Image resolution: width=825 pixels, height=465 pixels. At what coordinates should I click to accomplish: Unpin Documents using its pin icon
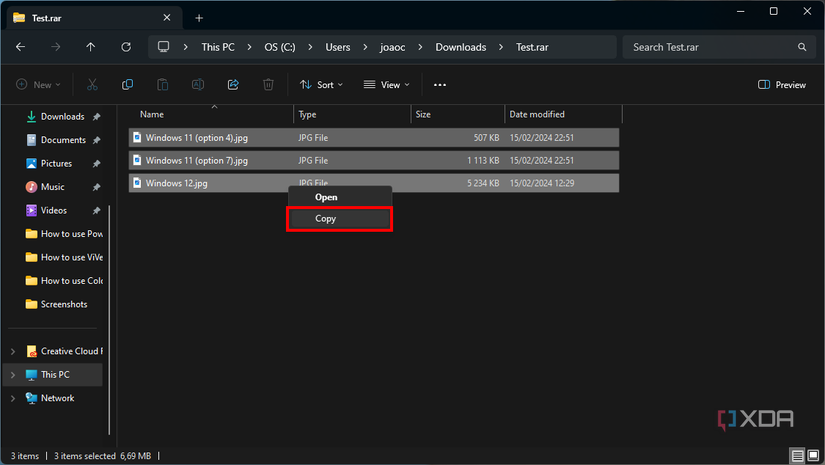click(96, 140)
